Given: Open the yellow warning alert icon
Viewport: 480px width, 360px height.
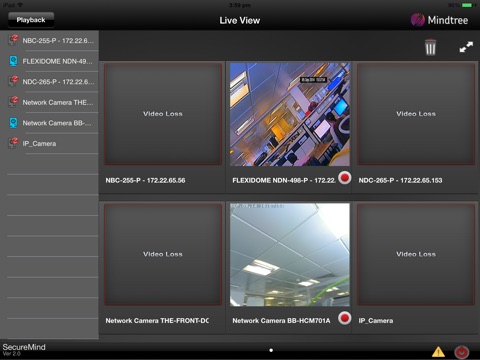Looking at the screenshot, I should (438, 352).
